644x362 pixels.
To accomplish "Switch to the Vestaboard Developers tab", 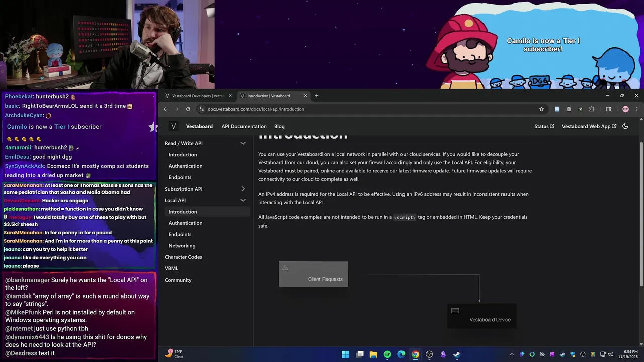I will click(x=198, y=96).
